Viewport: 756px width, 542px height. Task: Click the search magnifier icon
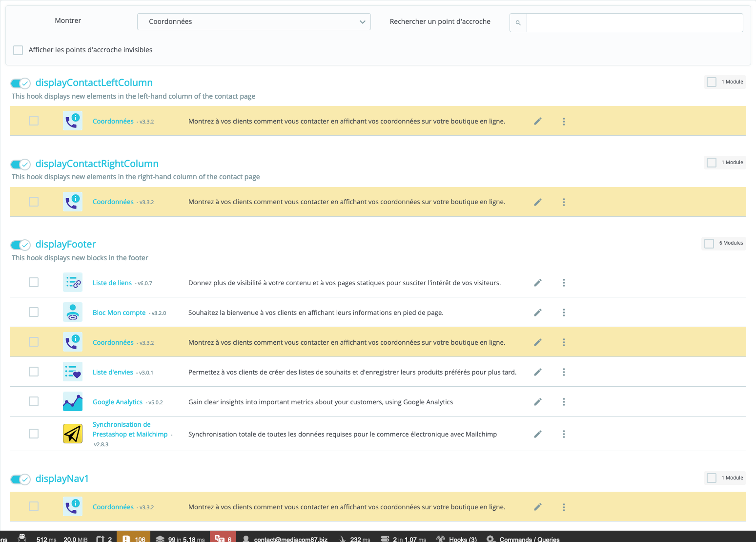(x=518, y=23)
